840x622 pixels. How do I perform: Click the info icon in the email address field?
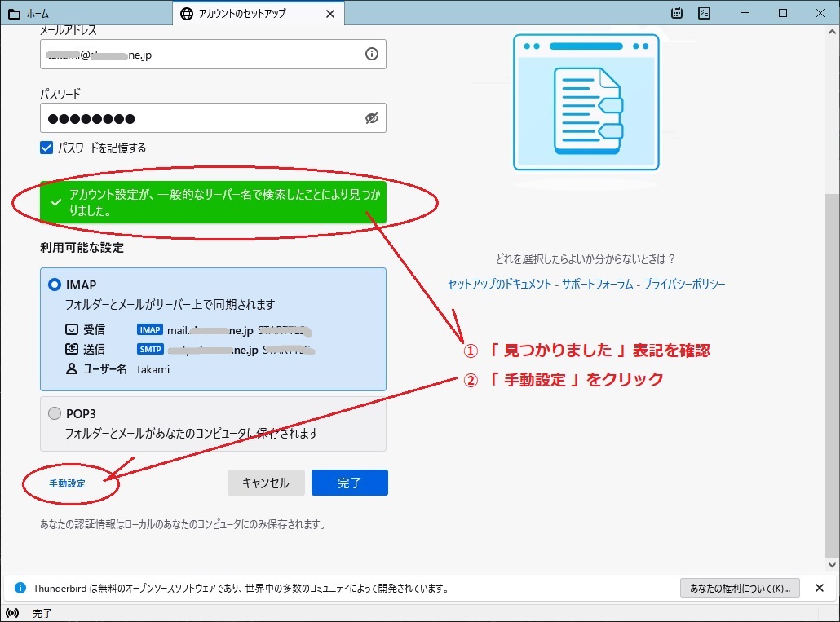point(372,54)
